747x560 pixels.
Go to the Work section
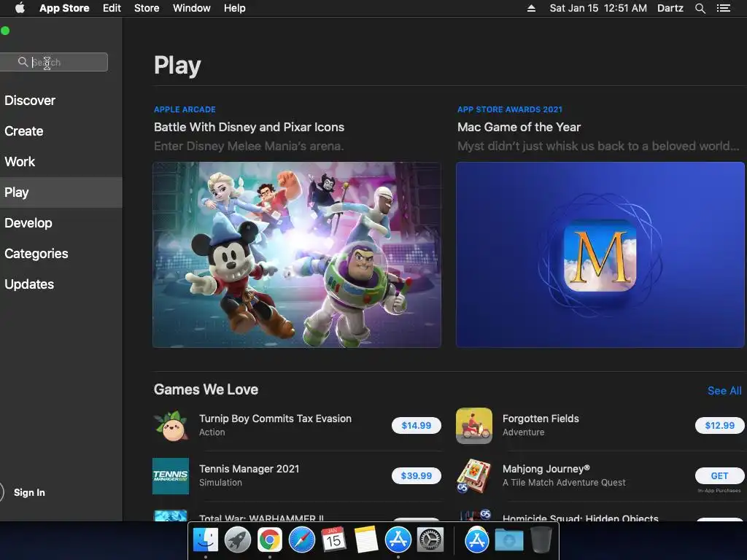pos(20,161)
